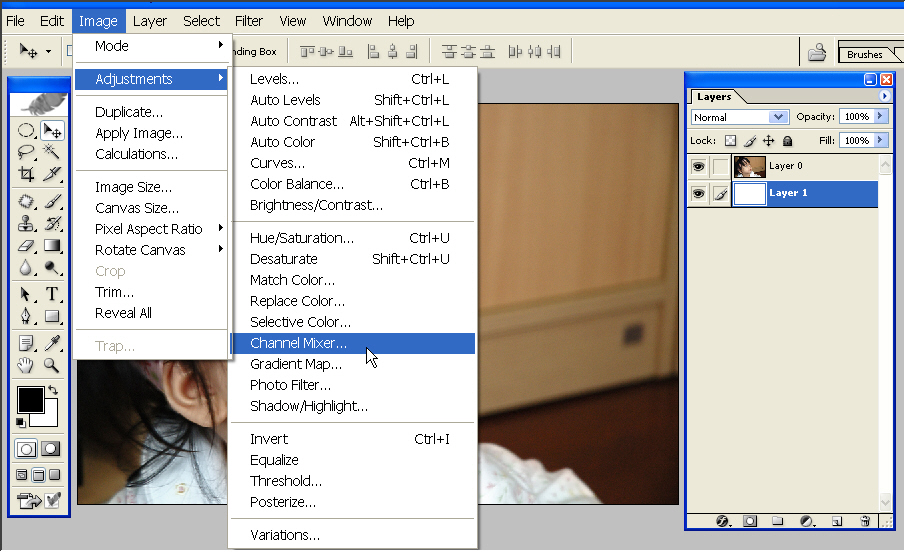Switch to Standard Mode editing
The width and height of the screenshot is (906, 552).
pos(26,449)
